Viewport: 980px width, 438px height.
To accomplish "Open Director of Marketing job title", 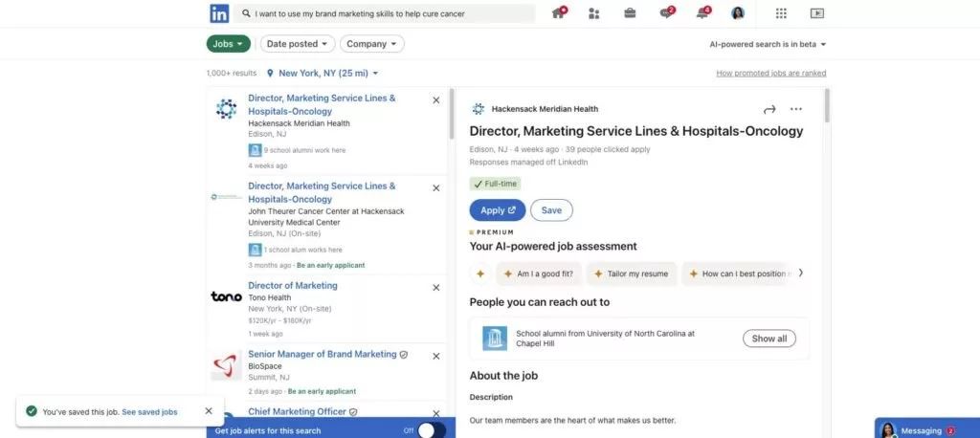I will click(x=293, y=286).
